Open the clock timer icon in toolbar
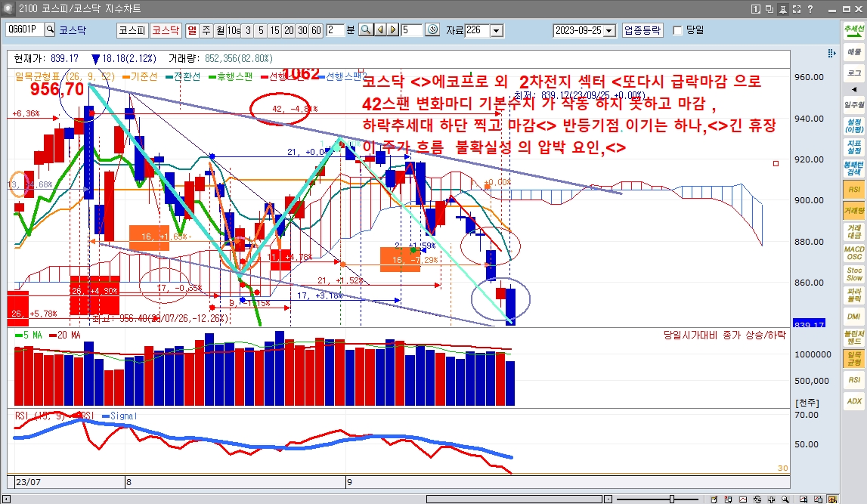Screen dimensions: 867x504 click(433, 29)
